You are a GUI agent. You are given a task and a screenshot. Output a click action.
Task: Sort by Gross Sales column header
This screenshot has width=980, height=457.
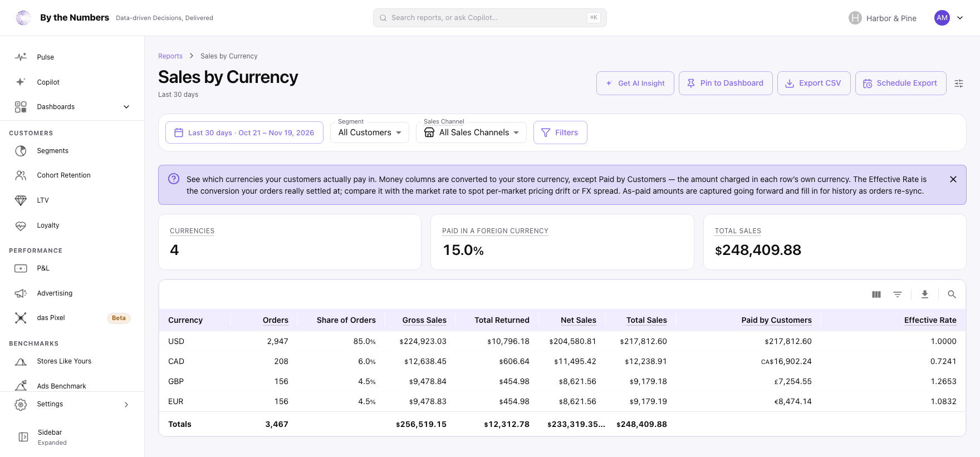click(424, 320)
